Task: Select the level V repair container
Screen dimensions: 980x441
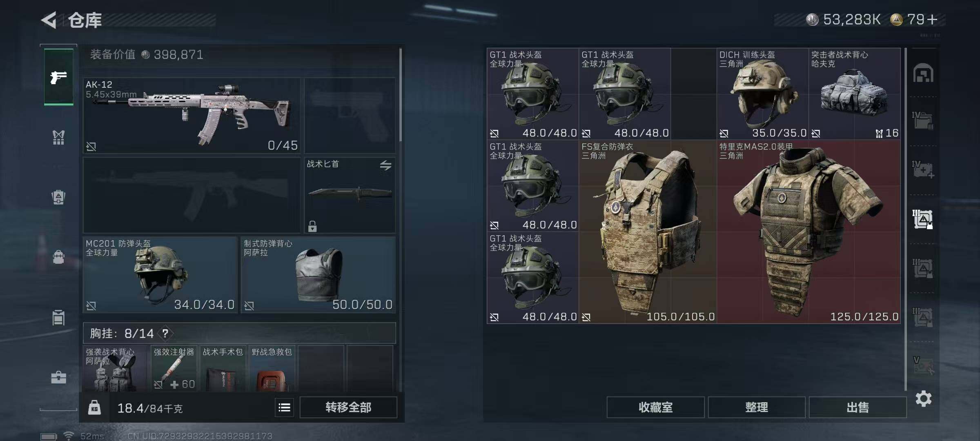Action: click(x=923, y=366)
